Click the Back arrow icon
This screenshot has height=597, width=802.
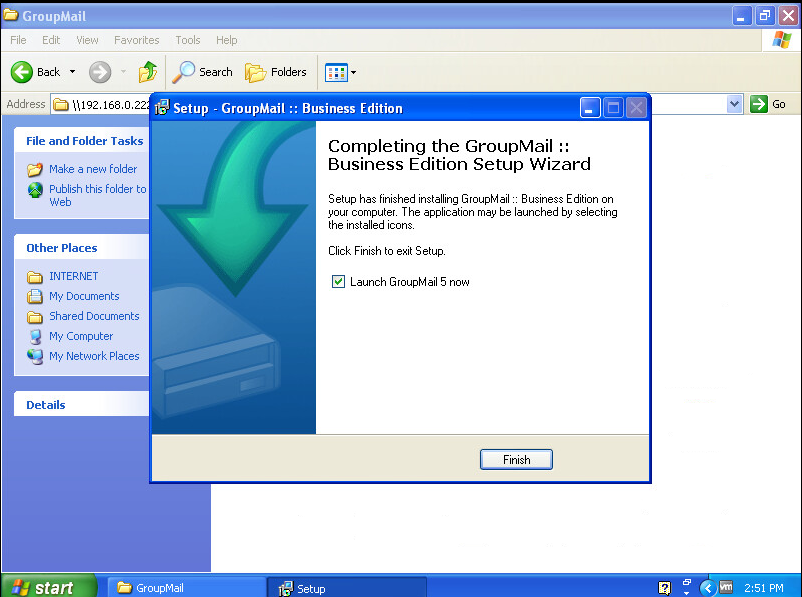pyautogui.click(x=22, y=72)
